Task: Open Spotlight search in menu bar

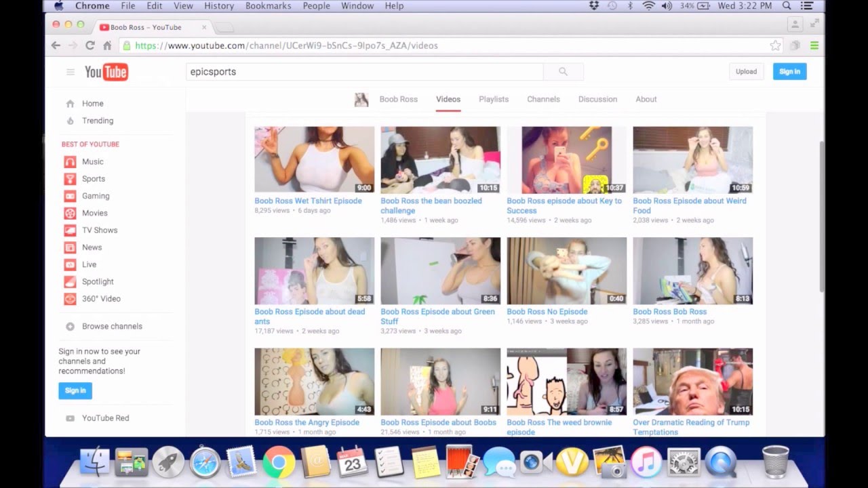Action: coord(787,5)
